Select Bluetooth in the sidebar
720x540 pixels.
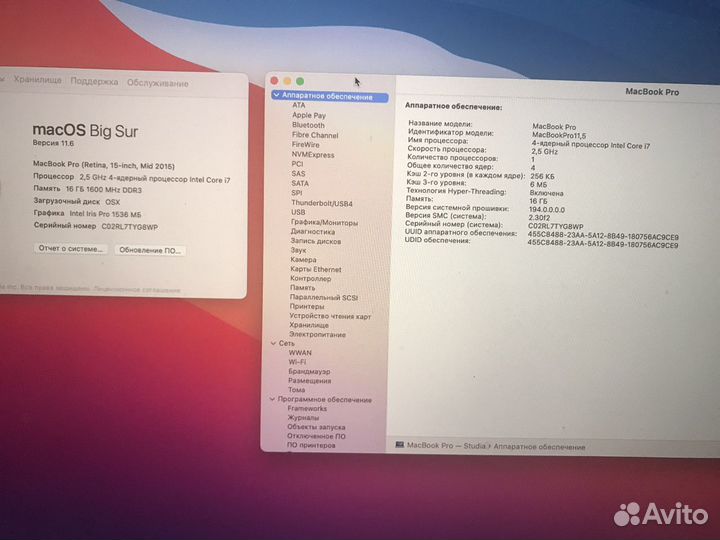coord(308,125)
